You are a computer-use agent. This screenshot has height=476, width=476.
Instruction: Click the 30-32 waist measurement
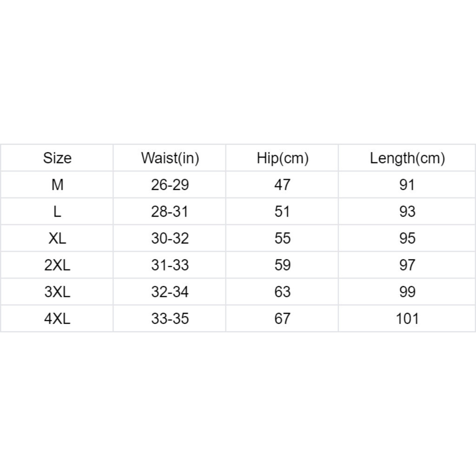point(170,238)
